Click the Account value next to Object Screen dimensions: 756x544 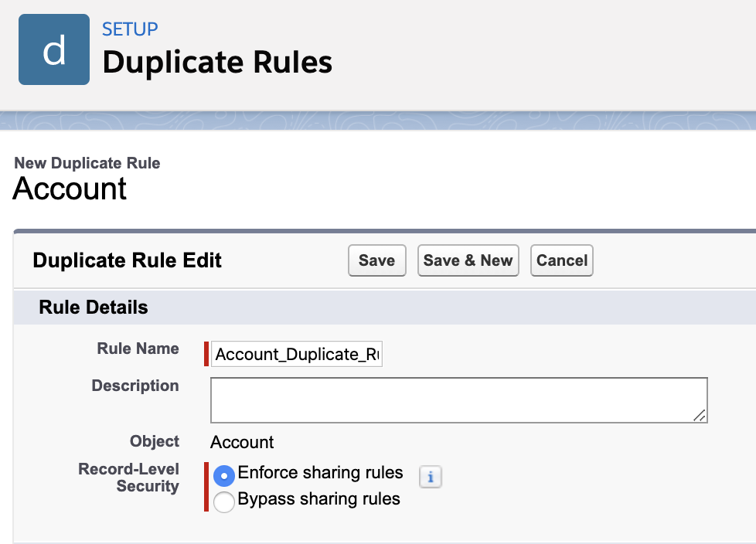(x=242, y=442)
